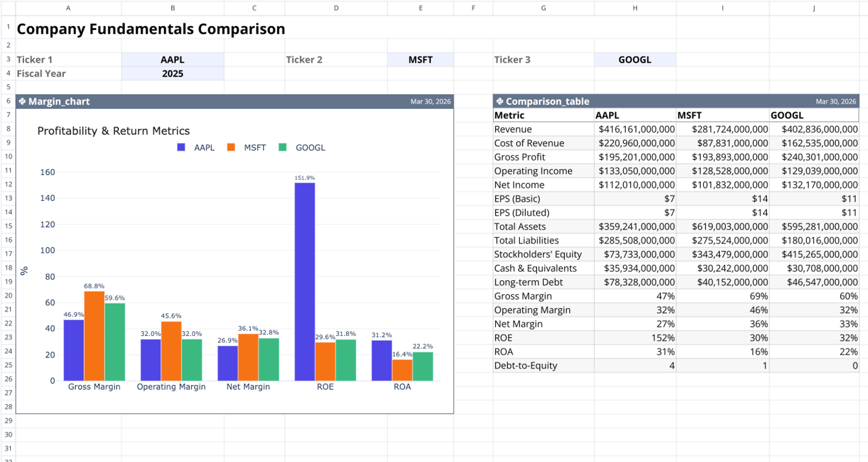Select row 1 header

(8, 27)
